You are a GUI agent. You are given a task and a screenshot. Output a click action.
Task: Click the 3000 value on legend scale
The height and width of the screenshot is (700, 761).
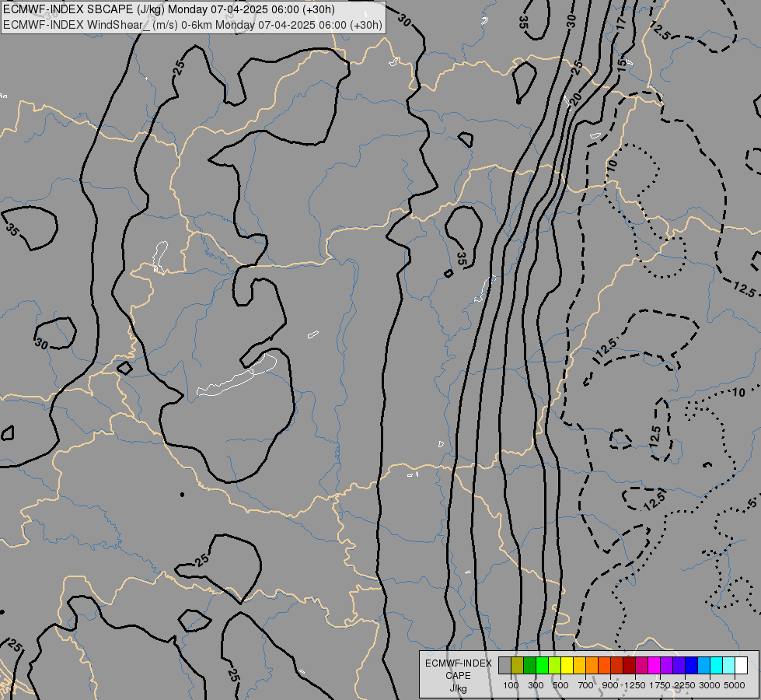[x=710, y=685]
